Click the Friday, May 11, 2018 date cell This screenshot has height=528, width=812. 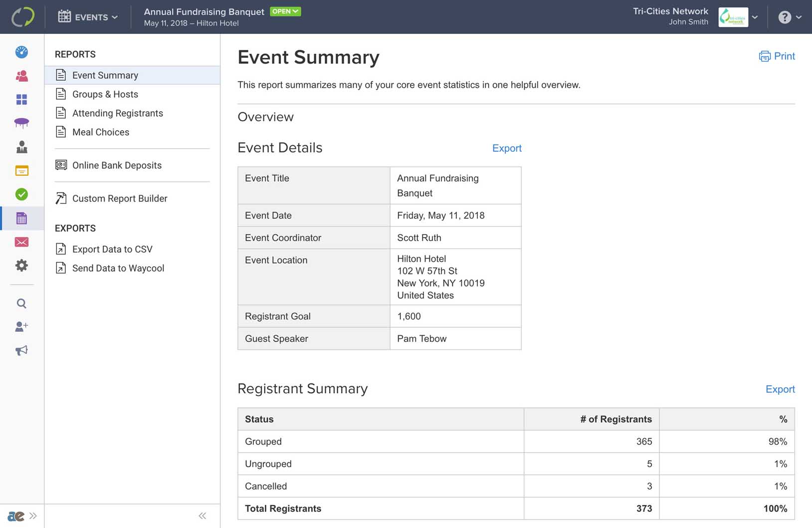tap(455, 215)
